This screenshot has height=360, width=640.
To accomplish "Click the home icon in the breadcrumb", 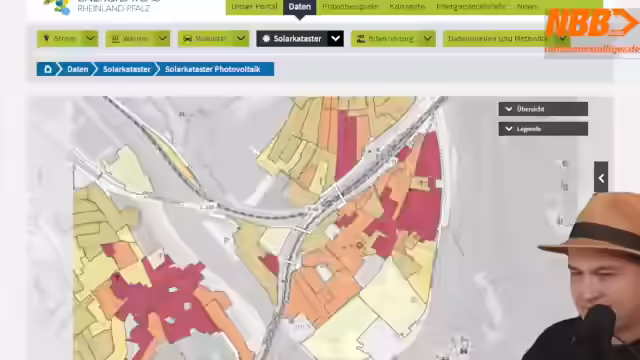I will (48, 69).
